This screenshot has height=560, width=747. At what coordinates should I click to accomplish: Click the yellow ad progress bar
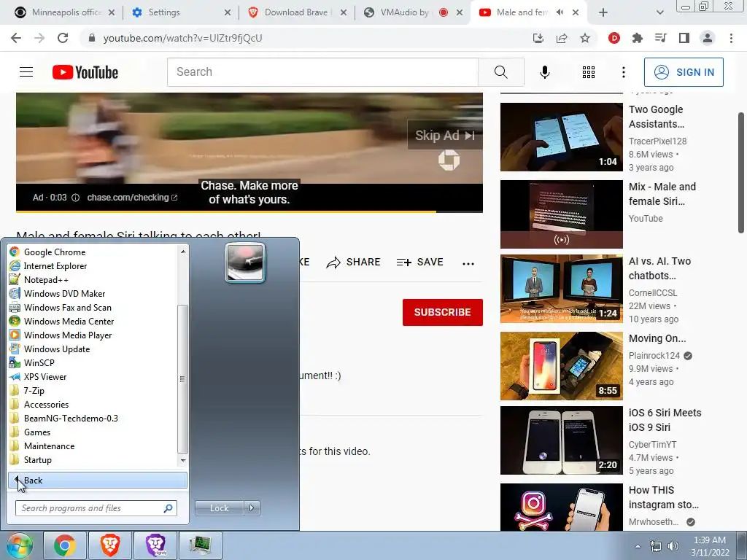coord(226,211)
